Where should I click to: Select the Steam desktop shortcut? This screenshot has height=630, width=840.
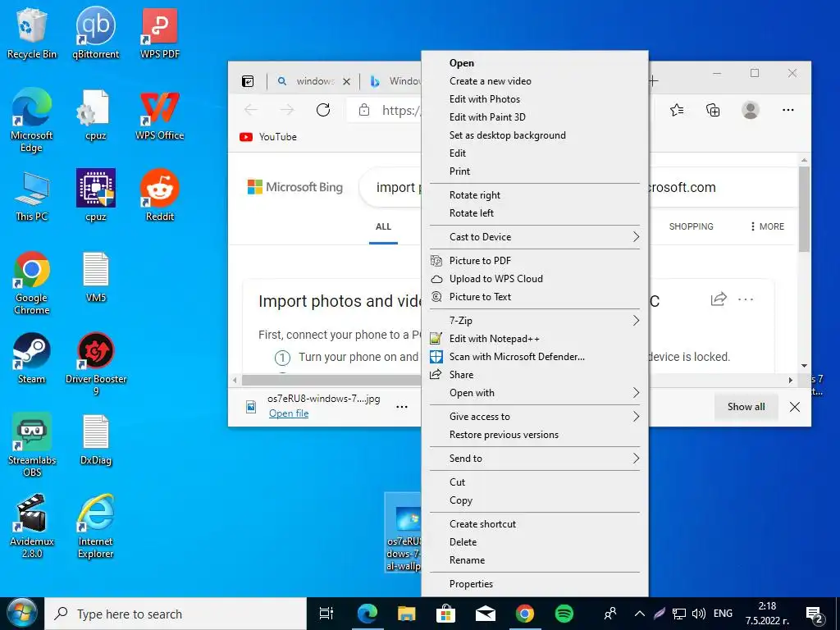click(32, 358)
